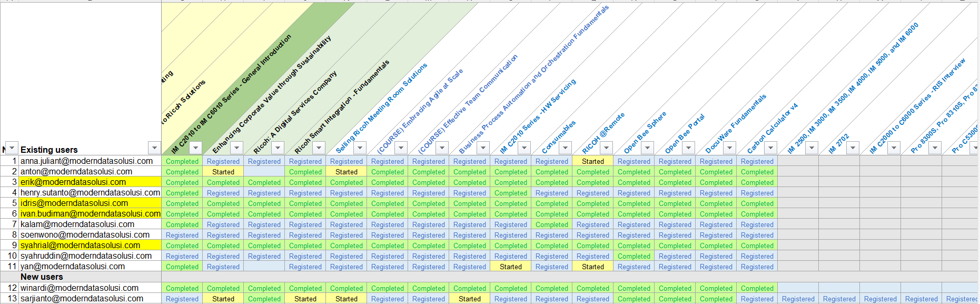This screenshot has width=980, height=304.
Task: Select idris's Completed cell under Open Bee Portal
Action: [675, 203]
